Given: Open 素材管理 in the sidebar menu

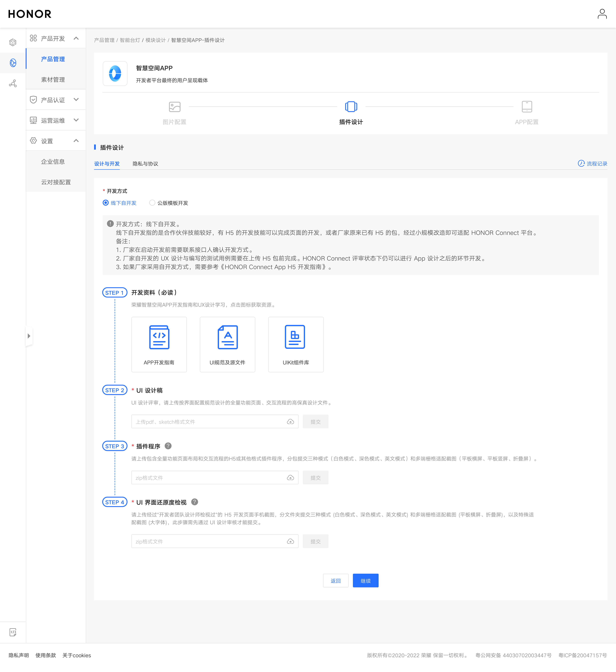Looking at the screenshot, I should click(x=53, y=80).
